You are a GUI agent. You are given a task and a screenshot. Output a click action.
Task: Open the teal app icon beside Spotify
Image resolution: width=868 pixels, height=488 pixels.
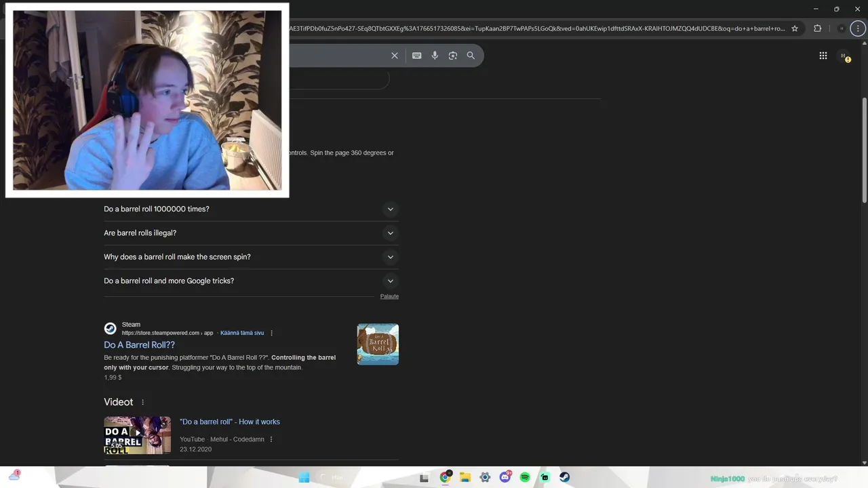tap(545, 477)
